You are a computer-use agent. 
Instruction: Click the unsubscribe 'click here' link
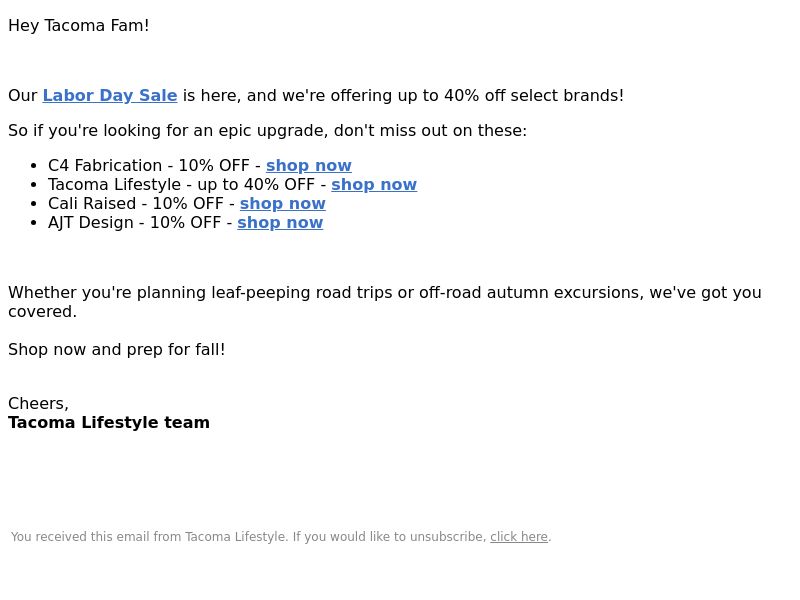click(519, 537)
